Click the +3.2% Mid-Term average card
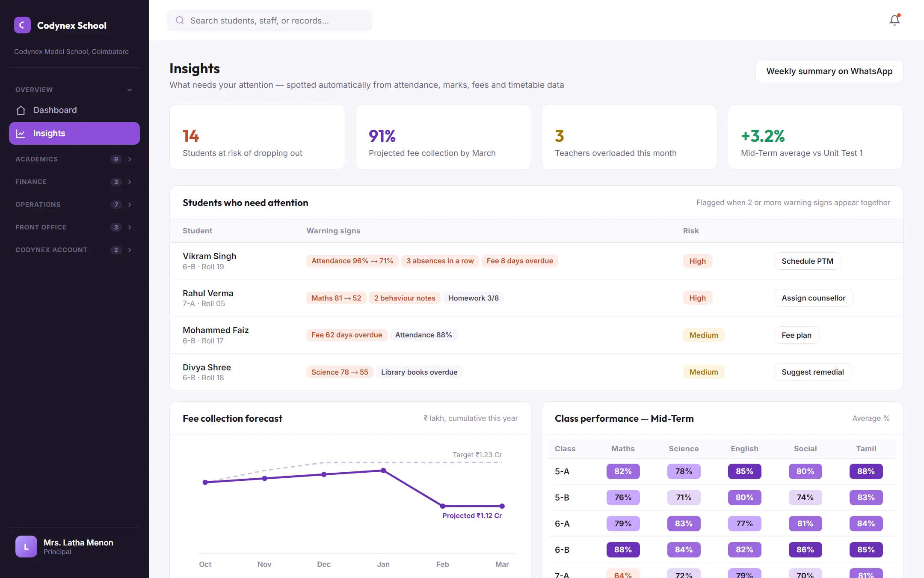The width and height of the screenshot is (924, 578). point(815,137)
